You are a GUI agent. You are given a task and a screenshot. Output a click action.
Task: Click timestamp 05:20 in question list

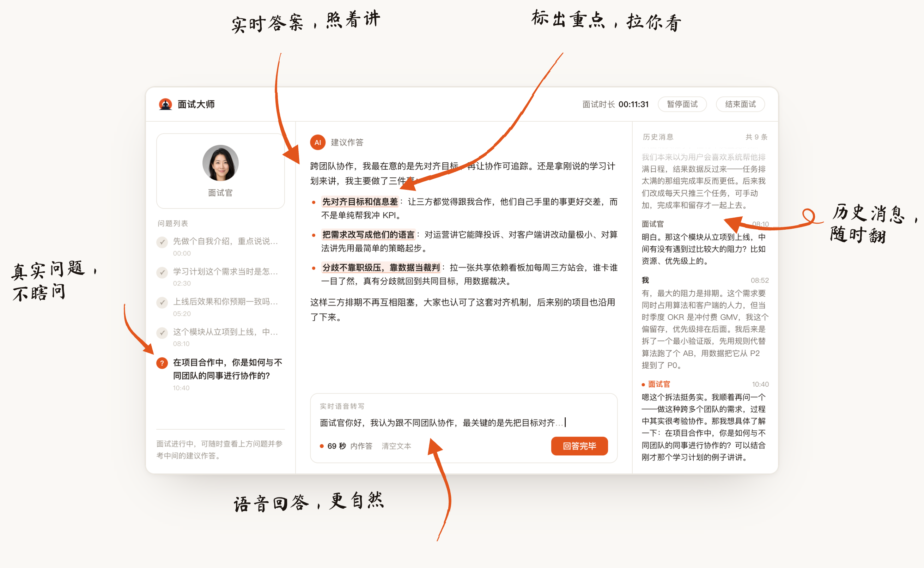(x=182, y=314)
